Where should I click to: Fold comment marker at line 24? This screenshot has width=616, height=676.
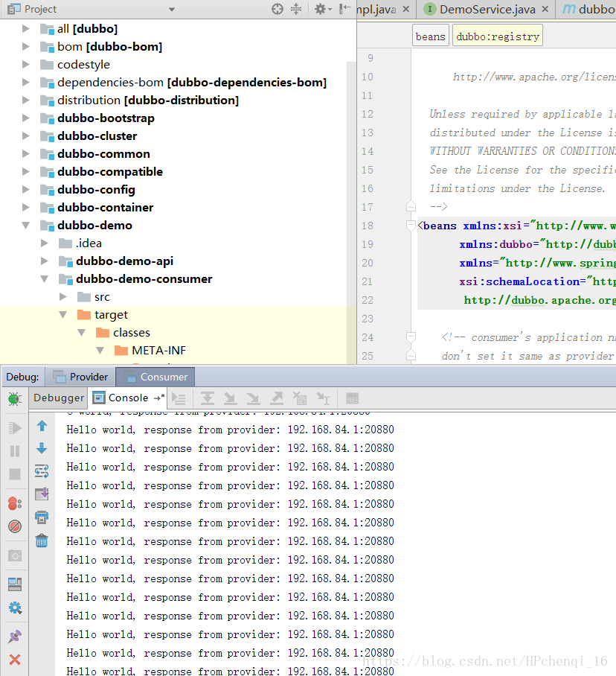point(411,337)
